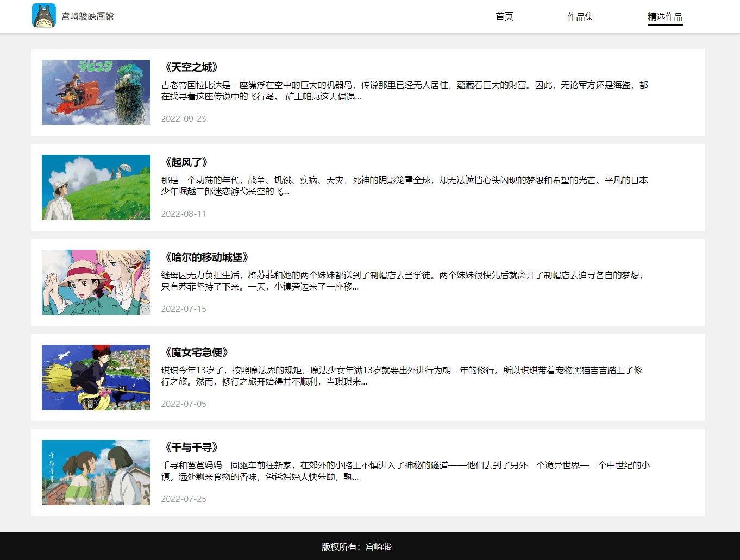The height and width of the screenshot is (560, 740).
Task: Click description starting 古老帝国拉比达
Action: 405,91
